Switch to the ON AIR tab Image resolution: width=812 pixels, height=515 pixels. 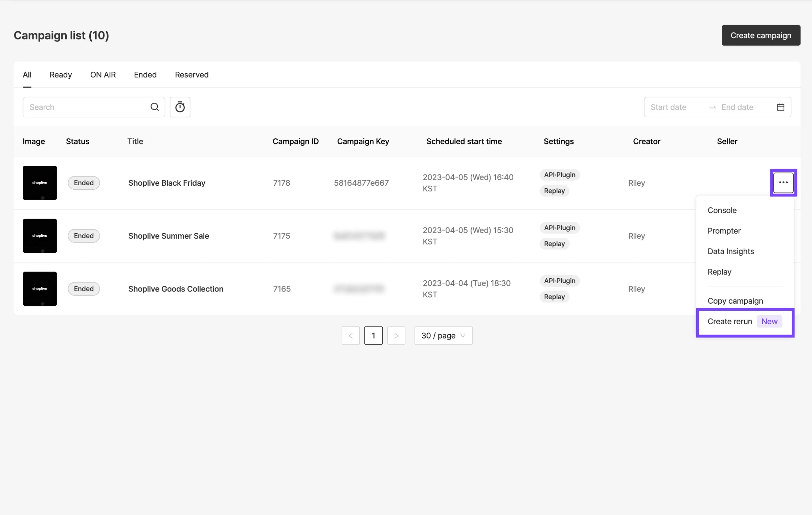click(103, 74)
